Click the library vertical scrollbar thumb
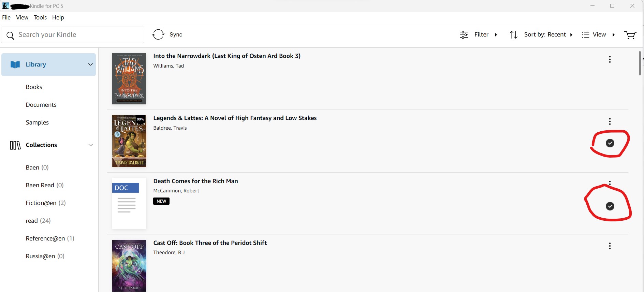 pyautogui.click(x=640, y=63)
